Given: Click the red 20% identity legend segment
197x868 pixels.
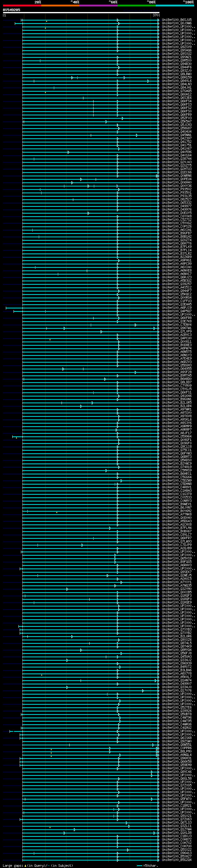Looking at the screenshot, I should click(22, 6).
